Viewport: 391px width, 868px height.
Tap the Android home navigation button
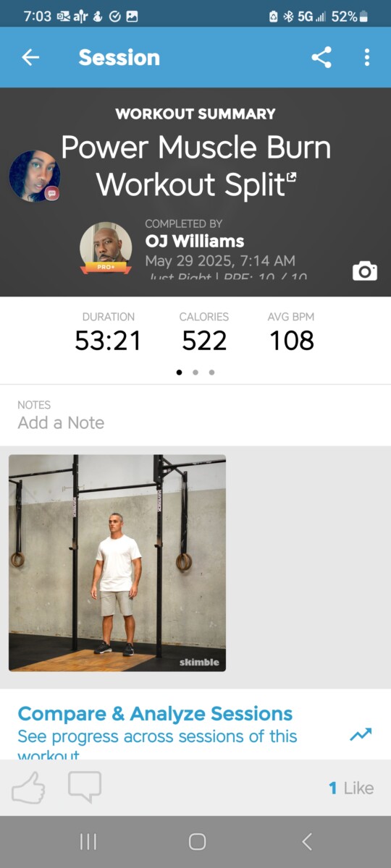[x=197, y=841]
